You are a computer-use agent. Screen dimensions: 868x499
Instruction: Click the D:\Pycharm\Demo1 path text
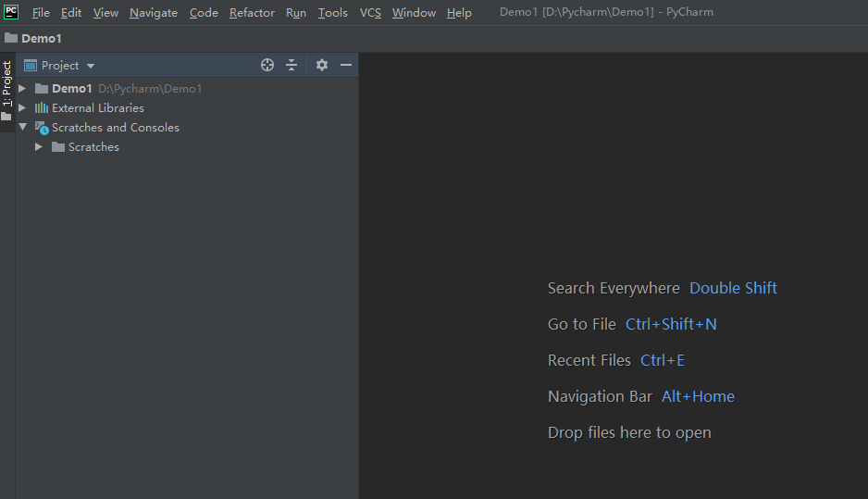point(150,89)
